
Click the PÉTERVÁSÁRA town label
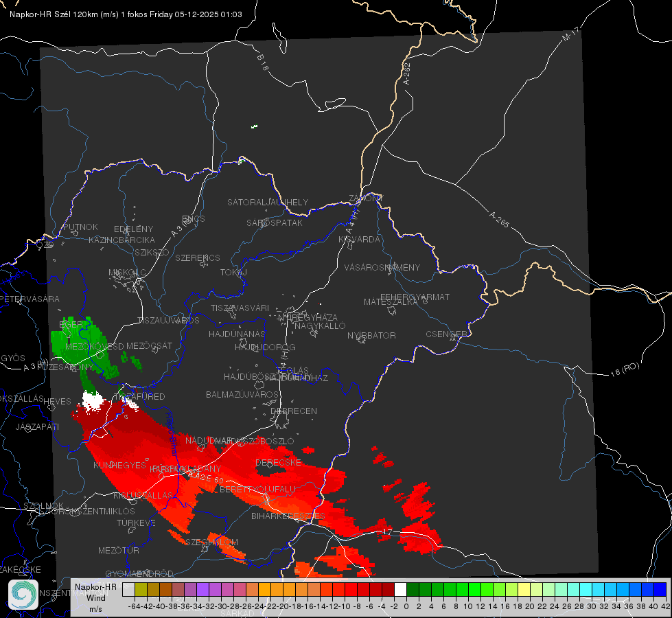click(x=30, y=299)
